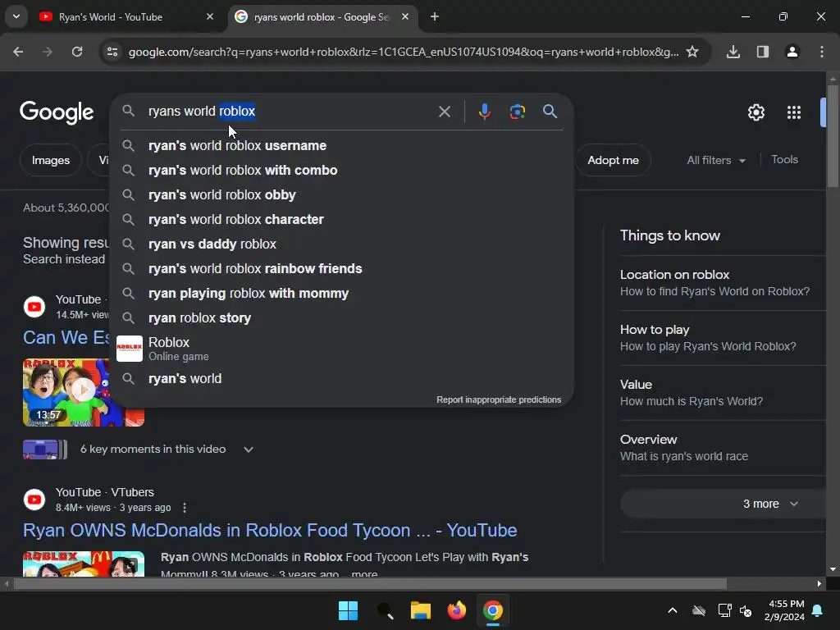Open Windows taskbar search
The image size is (840, 630).
pos(385,610)
